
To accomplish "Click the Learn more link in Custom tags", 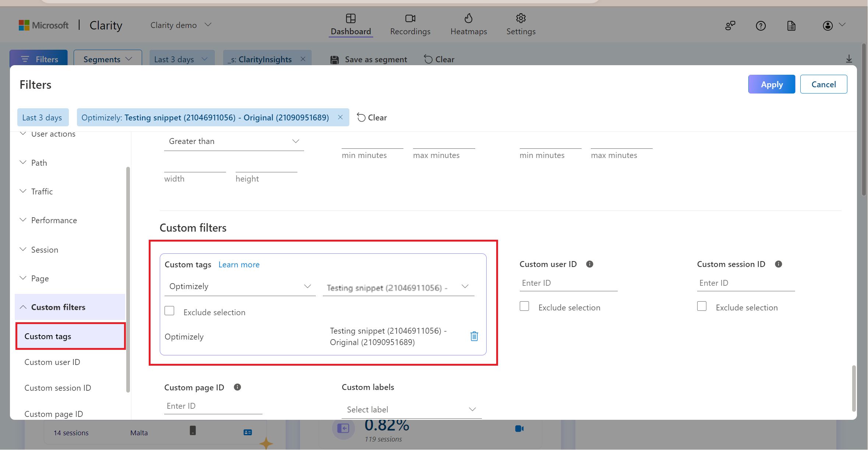I will click(x=239, y=264).
